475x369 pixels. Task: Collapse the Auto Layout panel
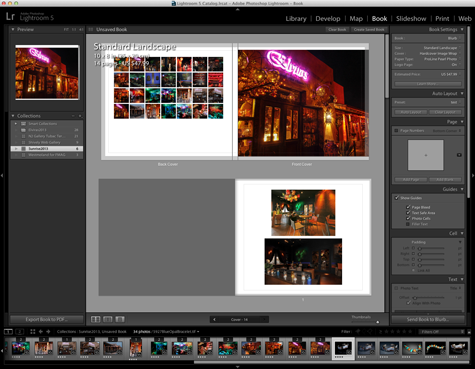462,93
